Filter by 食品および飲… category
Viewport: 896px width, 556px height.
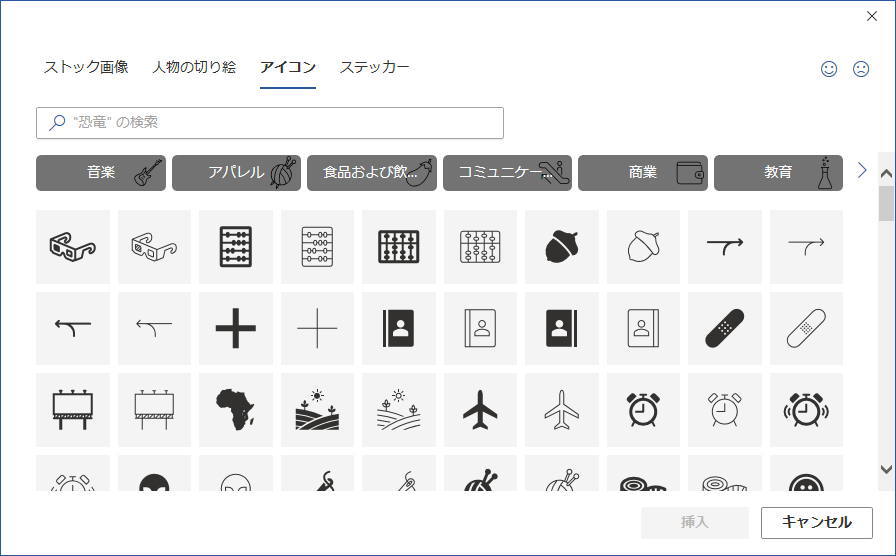point(372,173)
